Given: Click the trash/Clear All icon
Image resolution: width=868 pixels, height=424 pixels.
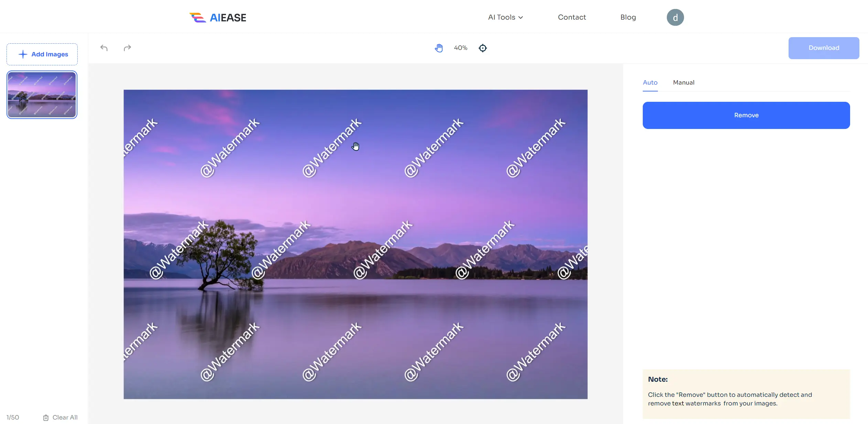Looking at the screenshot, I should (x=46, y=417).
